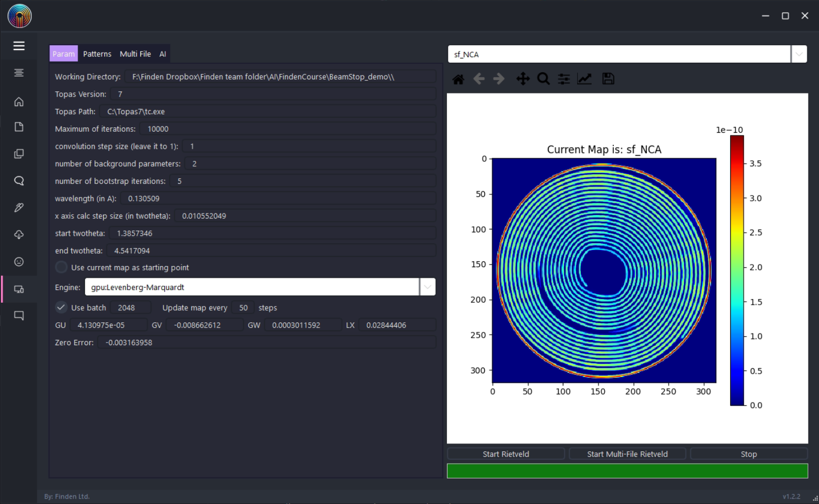Click the search bubble sidebar icon
The width and height of the screenshot is (819, 504).
coord(19,181)
